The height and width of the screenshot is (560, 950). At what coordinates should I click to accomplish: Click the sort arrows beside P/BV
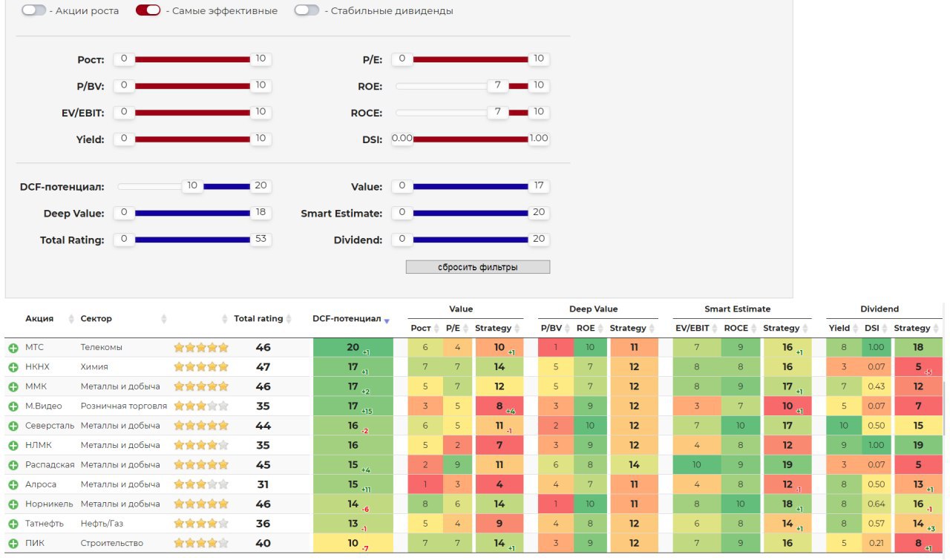tap(568, 329)
